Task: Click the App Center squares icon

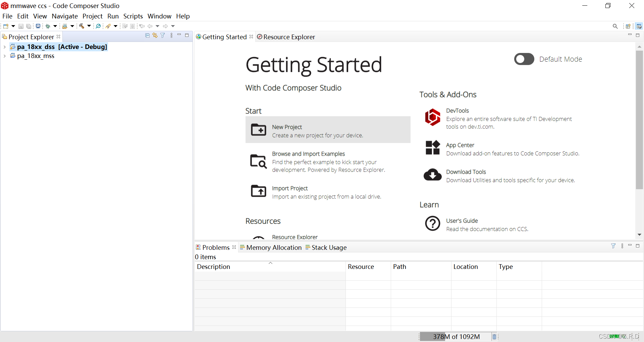Action: (x=433, y=148)
